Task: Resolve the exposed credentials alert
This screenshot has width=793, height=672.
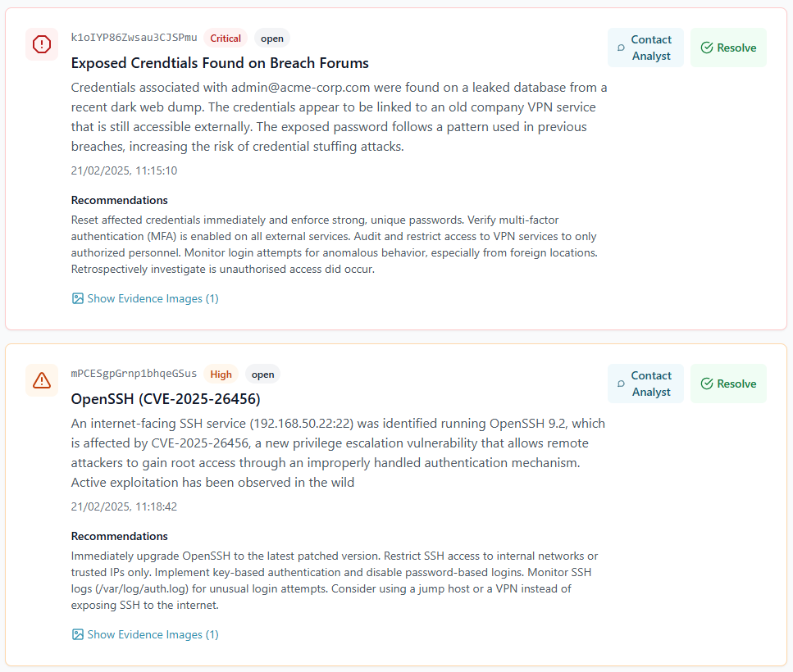Action: pyautogui.click(x=728, y=48)
